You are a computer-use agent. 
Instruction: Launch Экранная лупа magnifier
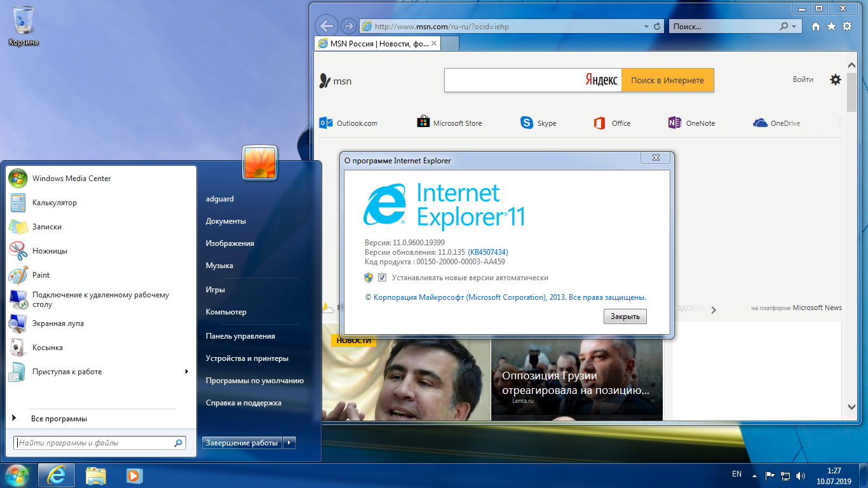(102, 323)
